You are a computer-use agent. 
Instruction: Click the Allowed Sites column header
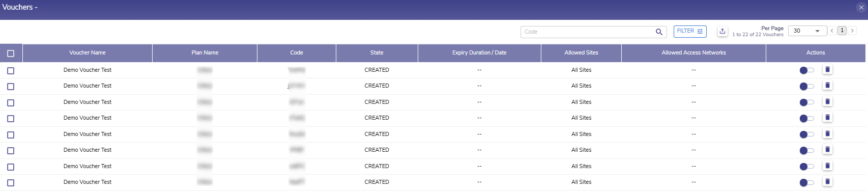(582, 53)
